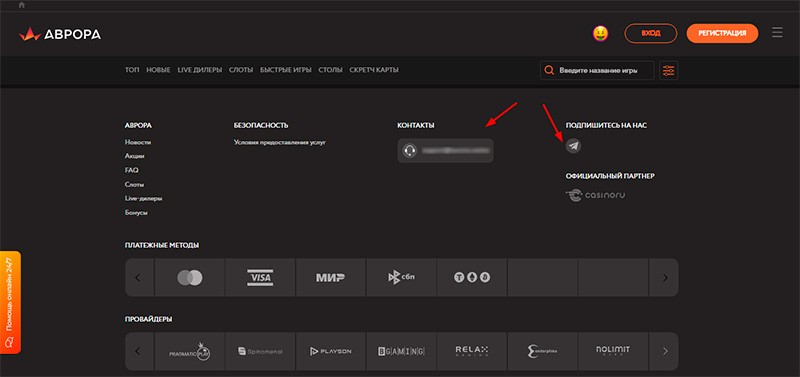The width and height of the screenshot is (800, 377).
Task: Select the МИР payment method
Action: click(x=330, y=278)
